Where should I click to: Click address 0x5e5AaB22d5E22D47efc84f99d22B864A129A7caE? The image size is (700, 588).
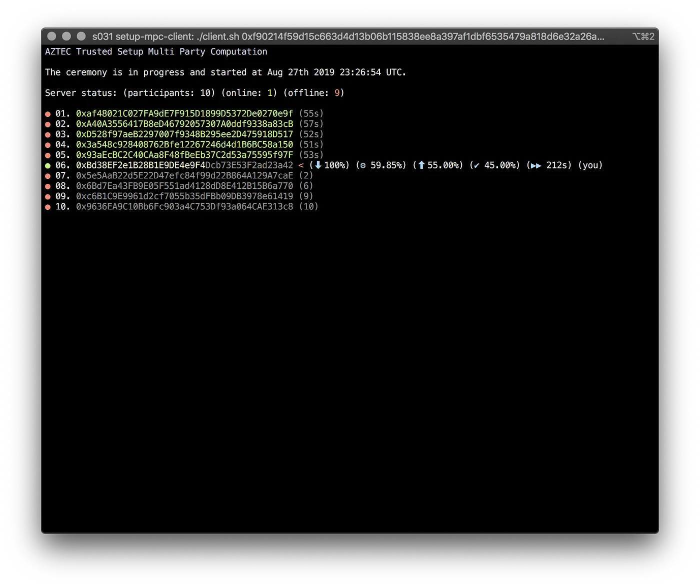coord(184,175)
